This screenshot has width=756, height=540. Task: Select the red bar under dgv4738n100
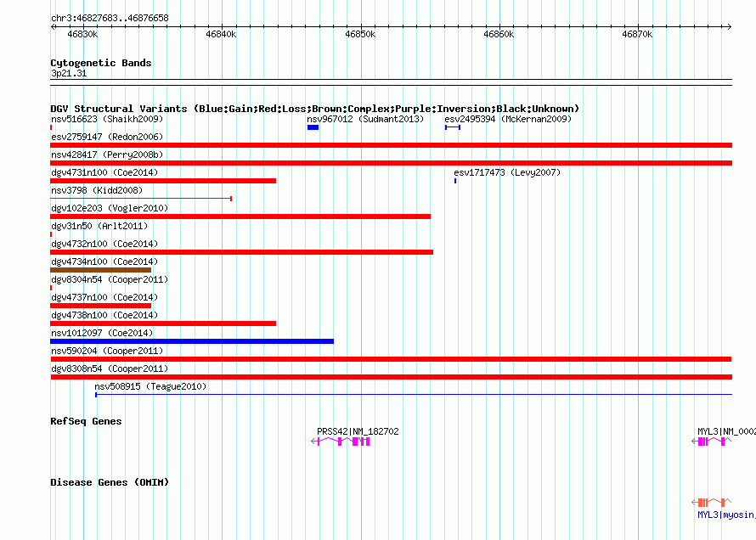163,323
